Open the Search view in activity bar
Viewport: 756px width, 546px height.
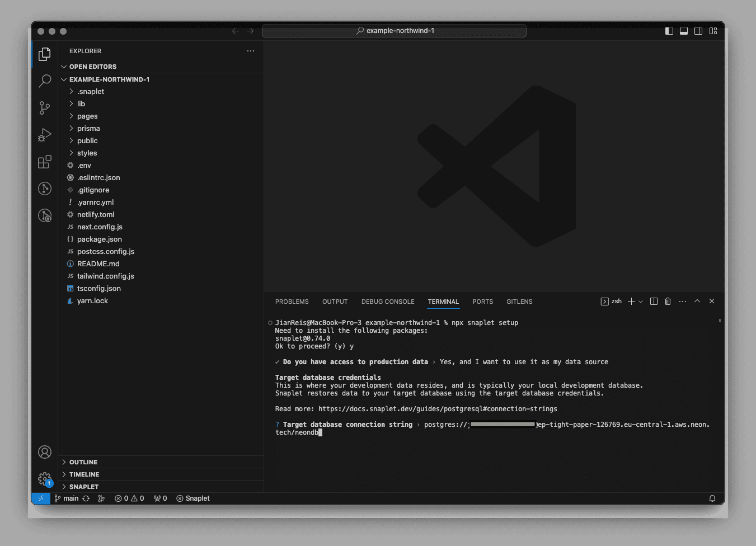pyautogui.click(x=45, y=81)
